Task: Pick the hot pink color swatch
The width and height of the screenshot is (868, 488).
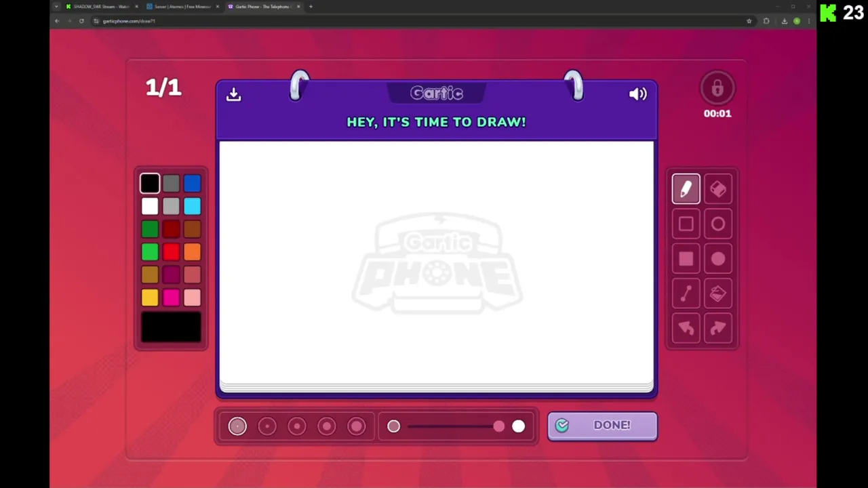Action: pyautogui.click(x=171, y=298)
